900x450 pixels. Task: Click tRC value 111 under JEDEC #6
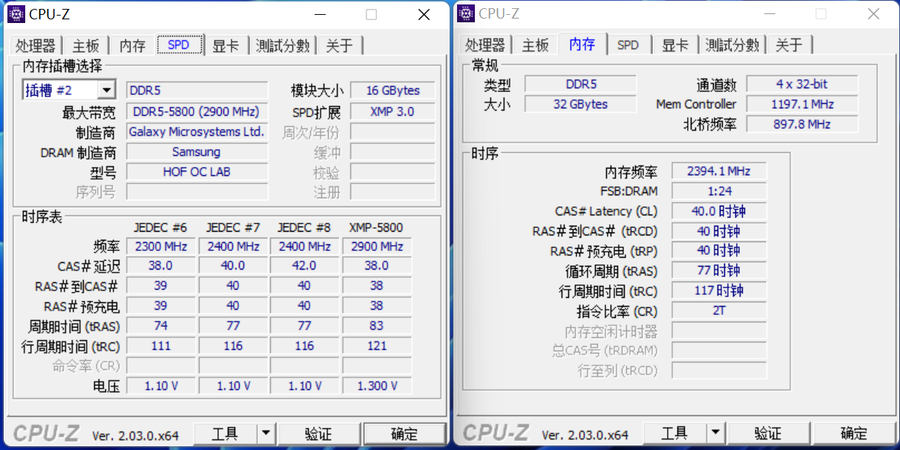161,346
